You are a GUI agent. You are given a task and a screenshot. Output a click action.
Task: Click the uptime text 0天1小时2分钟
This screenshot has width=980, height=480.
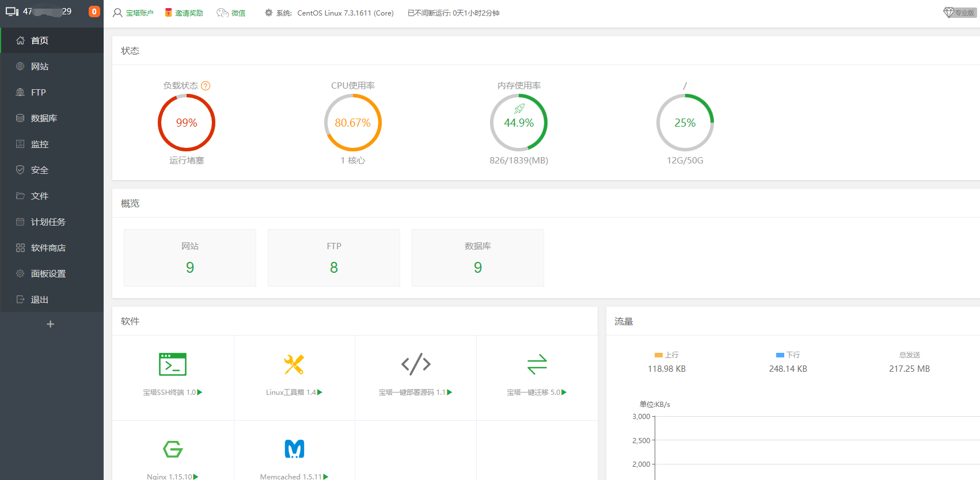click(476, 13)
